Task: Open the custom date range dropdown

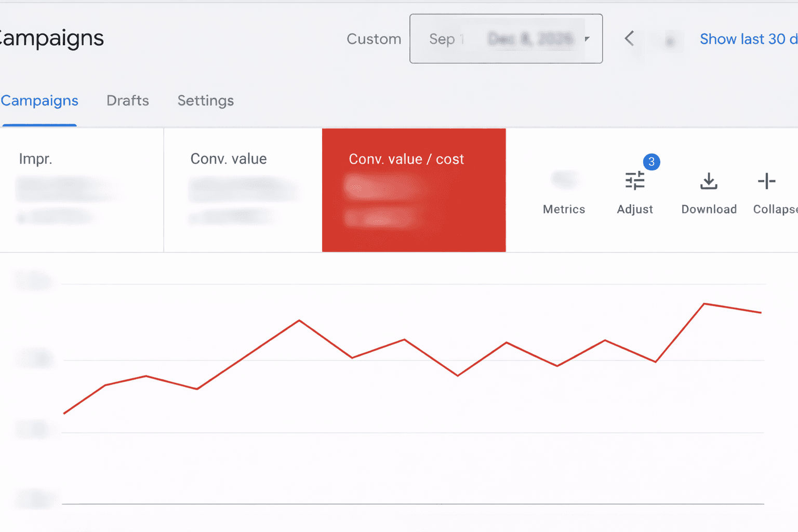Action: (506, 39)
